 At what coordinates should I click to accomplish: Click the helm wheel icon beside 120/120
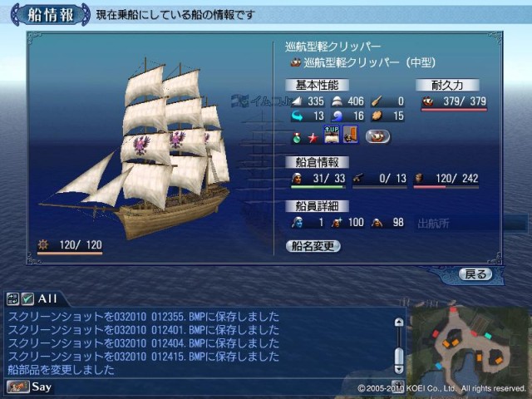click(43, 244)
